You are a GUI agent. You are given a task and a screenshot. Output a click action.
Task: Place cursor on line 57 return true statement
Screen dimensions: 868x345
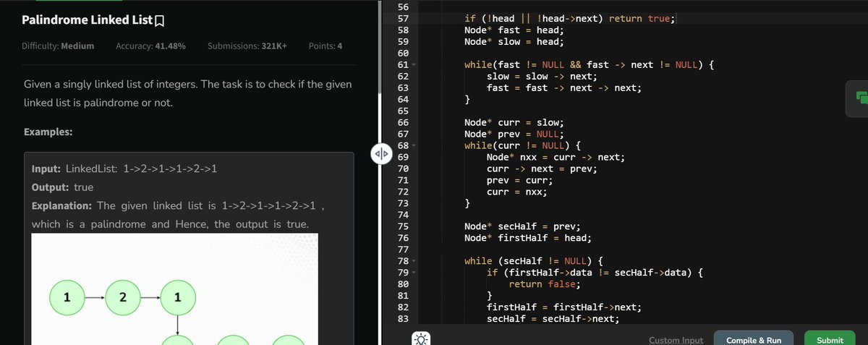pos(642,19)
